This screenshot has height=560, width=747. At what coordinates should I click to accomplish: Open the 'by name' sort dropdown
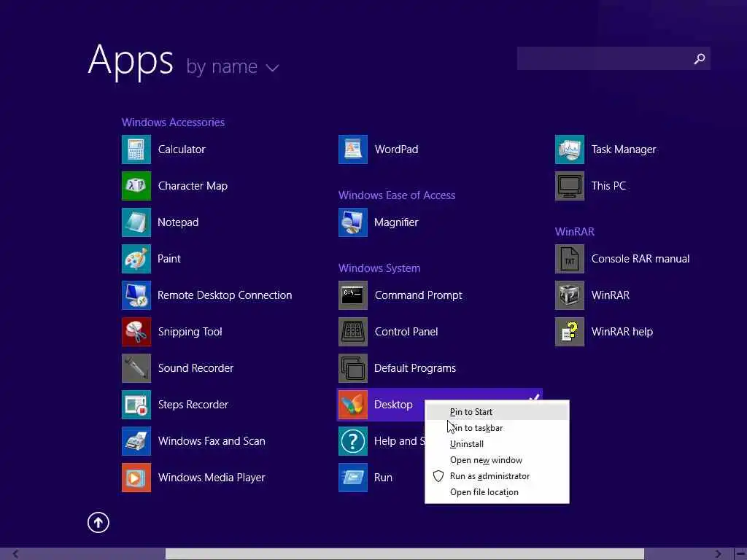[x=233, y=66]
